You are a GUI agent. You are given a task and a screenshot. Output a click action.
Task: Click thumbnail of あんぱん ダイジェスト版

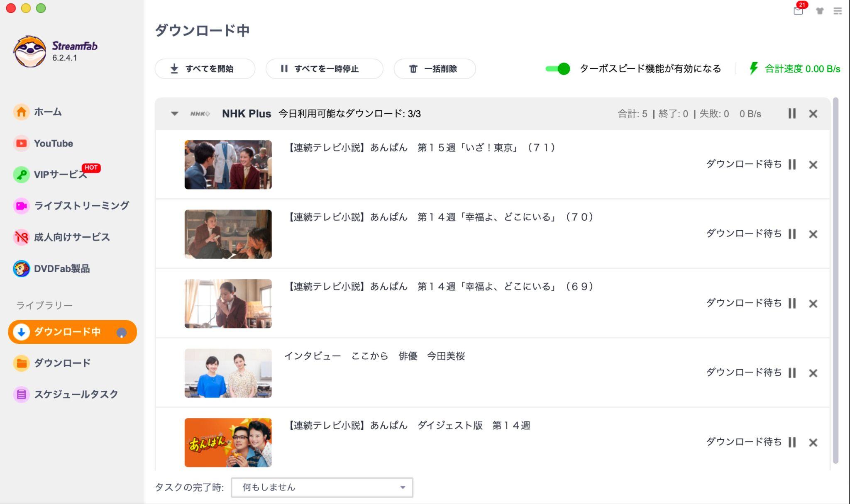point(228,443)
